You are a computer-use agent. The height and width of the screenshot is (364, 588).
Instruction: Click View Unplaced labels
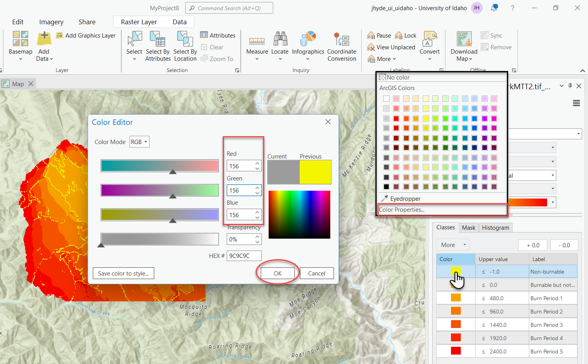(391, 47)
